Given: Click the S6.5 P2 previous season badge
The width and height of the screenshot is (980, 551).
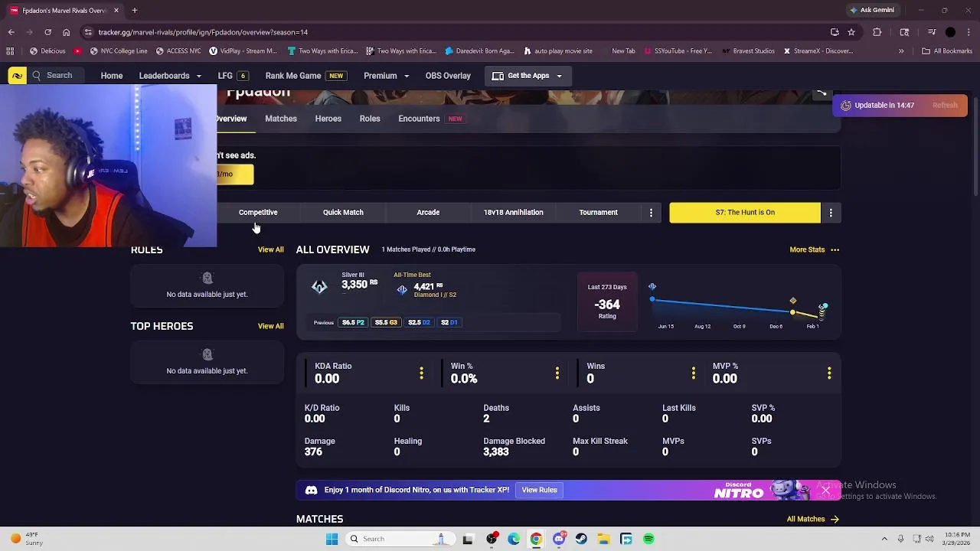Looking at the screenshot, I should point(353,322).
